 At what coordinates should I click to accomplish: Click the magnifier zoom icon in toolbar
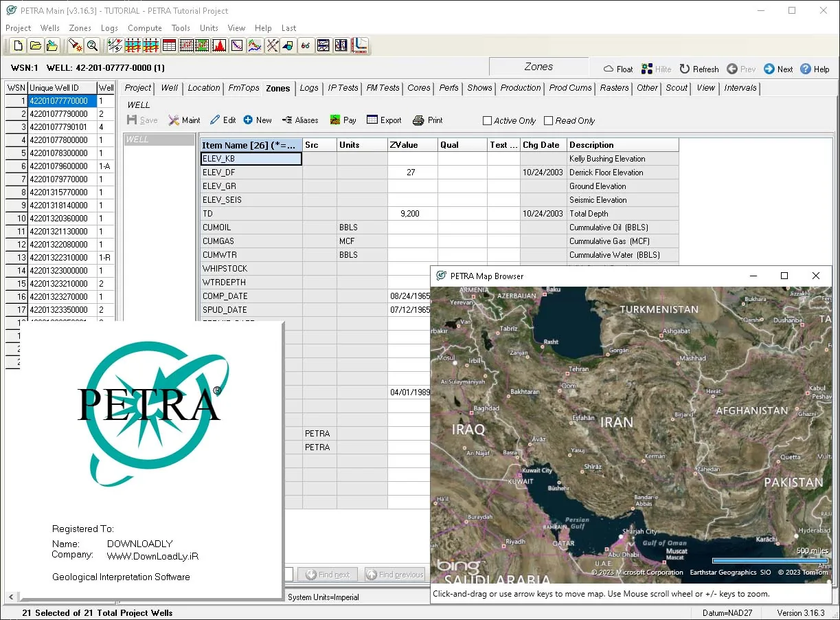tap(92, 46)
